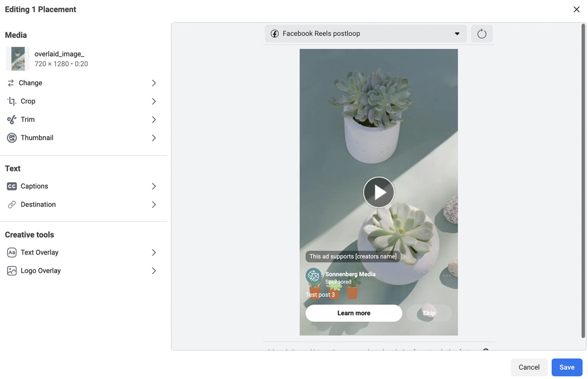
Task: Click the Skip button on the ad
Action: tap(429, 313)
